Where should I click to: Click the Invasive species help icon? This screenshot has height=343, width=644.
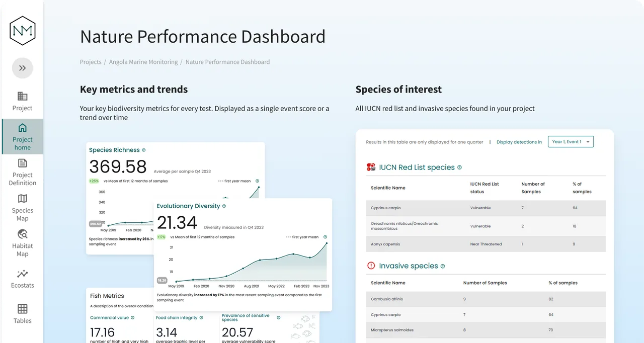coord(443,266)
